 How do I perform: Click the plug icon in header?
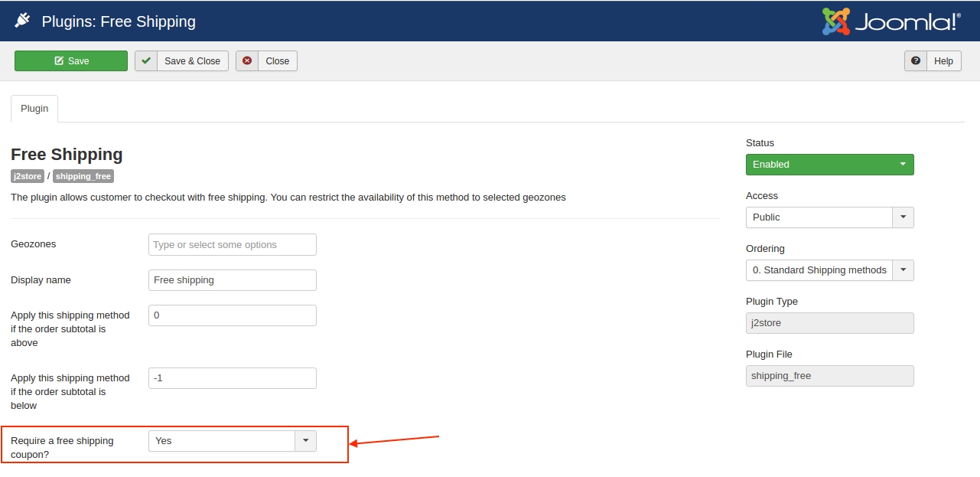coord(22,21)
